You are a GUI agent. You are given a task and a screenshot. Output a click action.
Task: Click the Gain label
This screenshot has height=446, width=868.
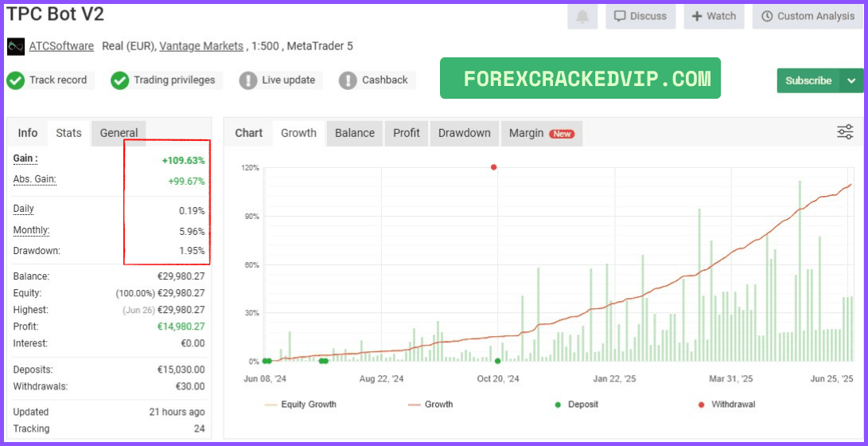[25, 158]
